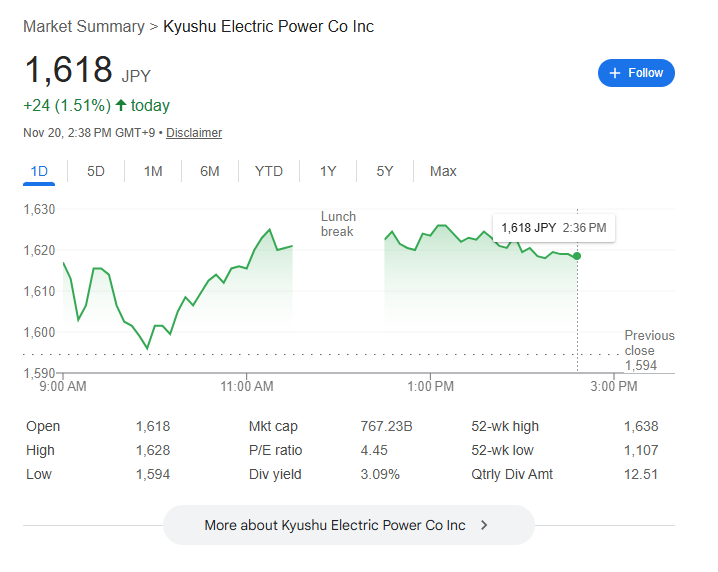Click the 1:00 PM axis label

(x=430, y=386)
